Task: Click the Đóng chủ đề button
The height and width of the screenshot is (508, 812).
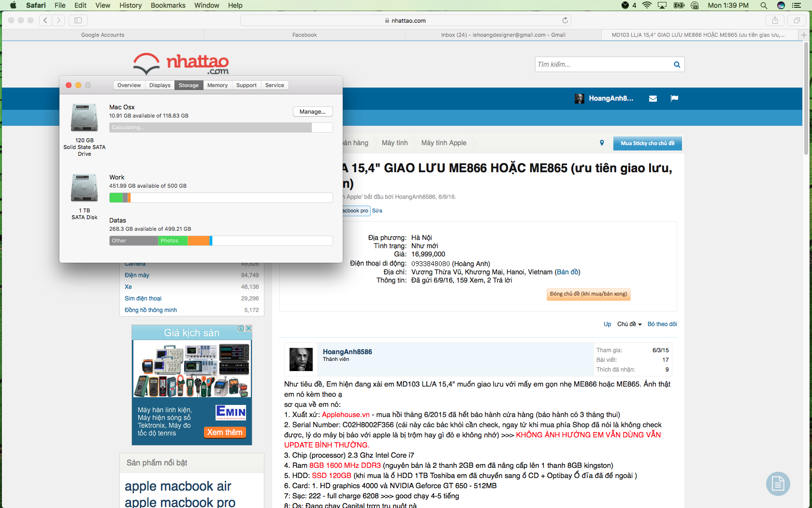Action: [588, 294]
